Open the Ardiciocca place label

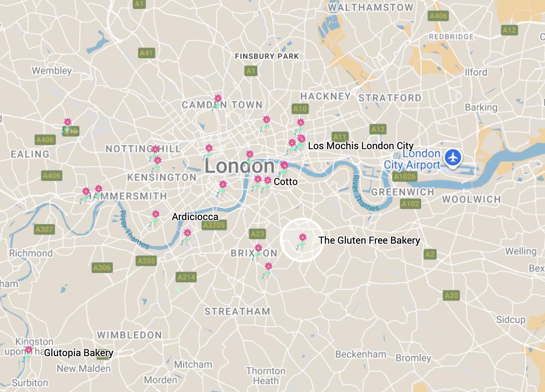point(195,217)
